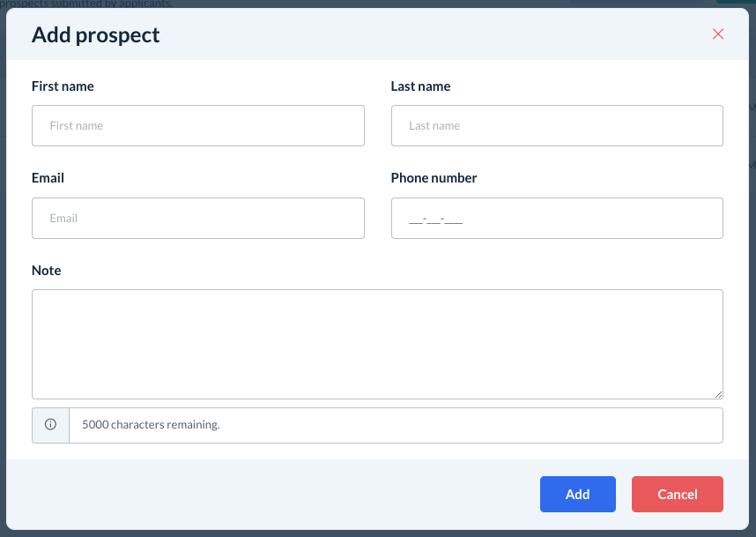Click the "Phone number" field label
The height and width of the screenshot is (537, 756).
(x=434, y=178)
